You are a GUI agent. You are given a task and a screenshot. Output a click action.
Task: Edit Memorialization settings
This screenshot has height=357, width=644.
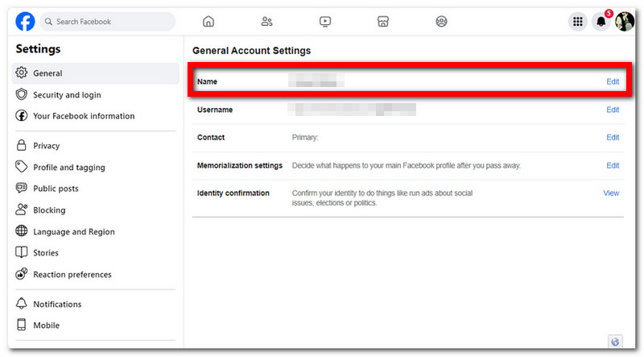[x=613, y=165]
